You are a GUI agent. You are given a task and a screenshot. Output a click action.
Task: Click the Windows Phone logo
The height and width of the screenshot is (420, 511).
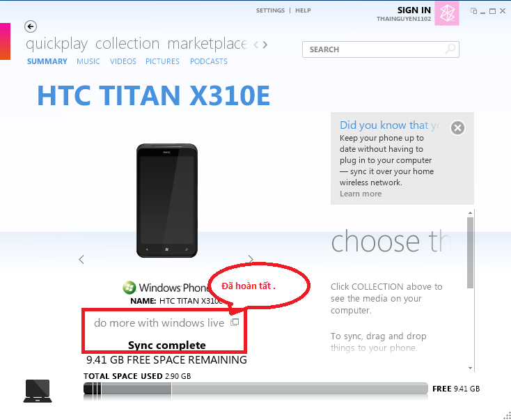tap(129, 287)
